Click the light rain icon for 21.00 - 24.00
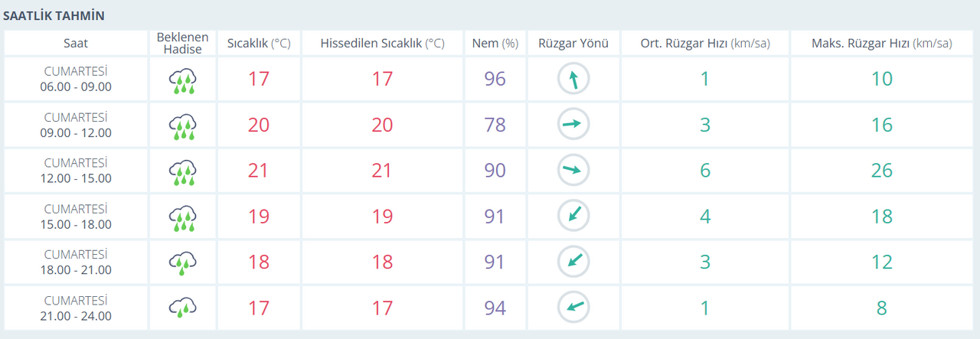980x339 pixels. pos(182,308)
